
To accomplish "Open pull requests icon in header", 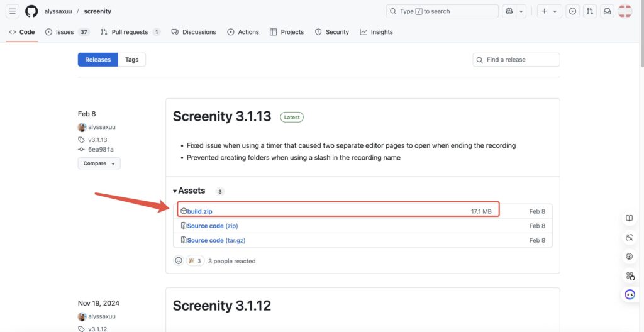I will pyautogui.click(x=589, y=11).
